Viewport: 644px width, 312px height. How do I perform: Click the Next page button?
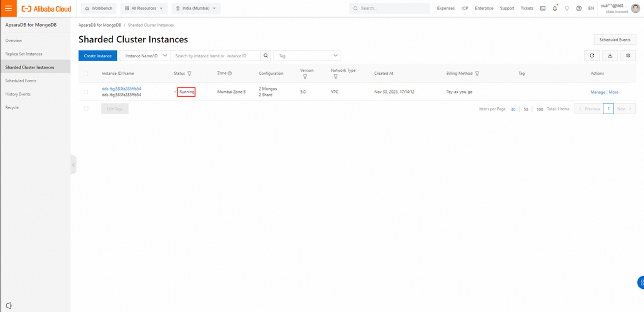[625, 109]
